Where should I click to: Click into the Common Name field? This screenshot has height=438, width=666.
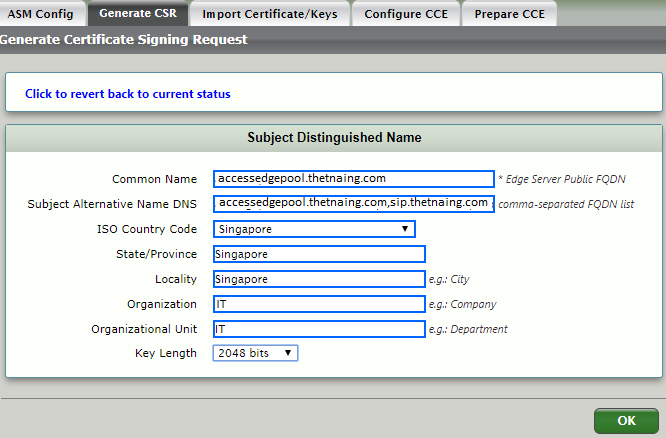(x=354, y=179)
